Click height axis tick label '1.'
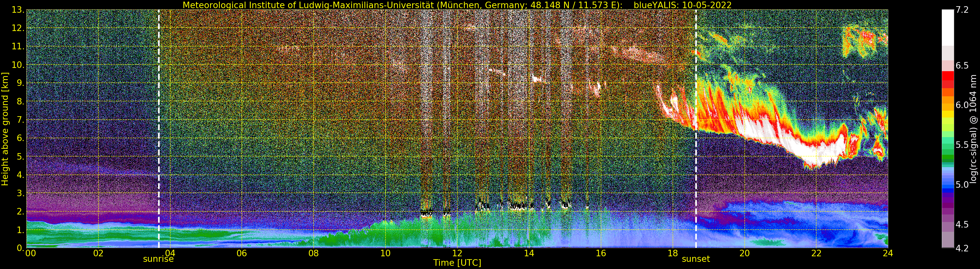980x269 pixels. (20, 230)
